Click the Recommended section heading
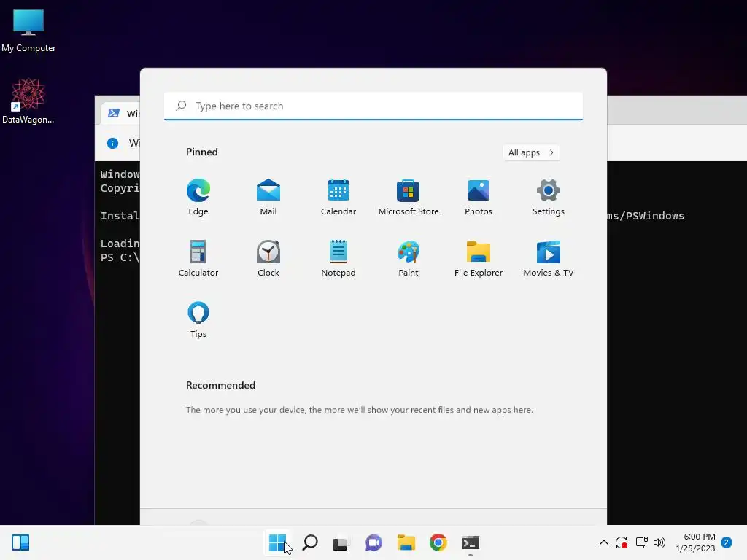The width and height of the screenshot is (747, 560). coord(220,385)
